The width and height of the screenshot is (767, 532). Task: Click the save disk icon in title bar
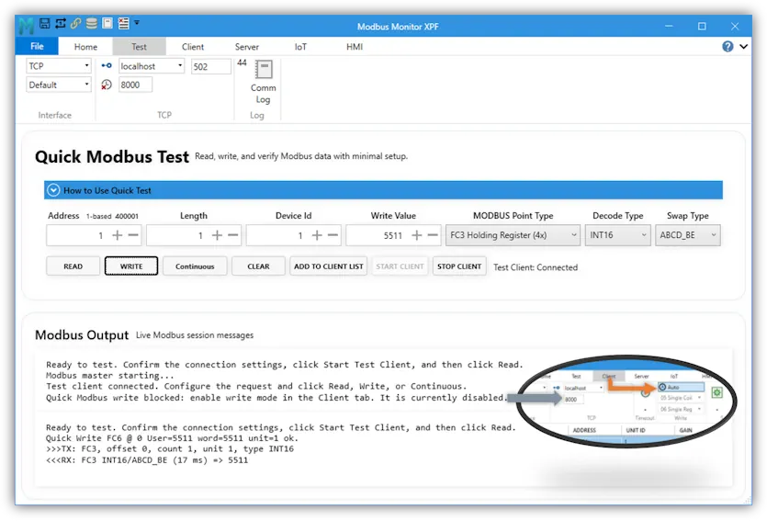[44, 23]
